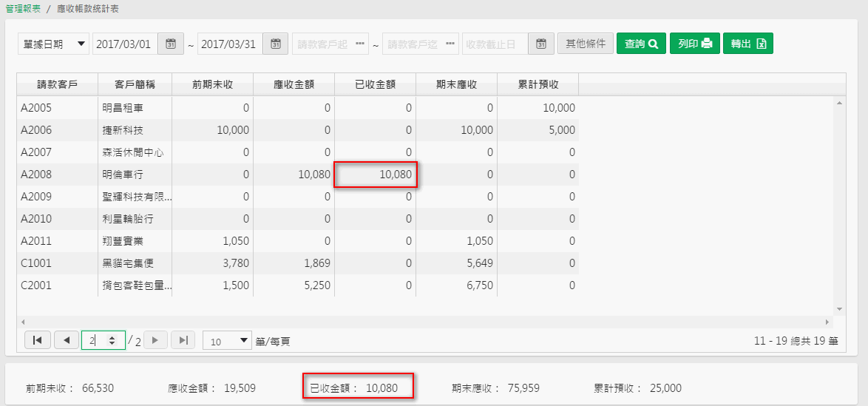Open the 收款截止日 calendar picker
The image size is (868, 406).
tap(541, 44)
